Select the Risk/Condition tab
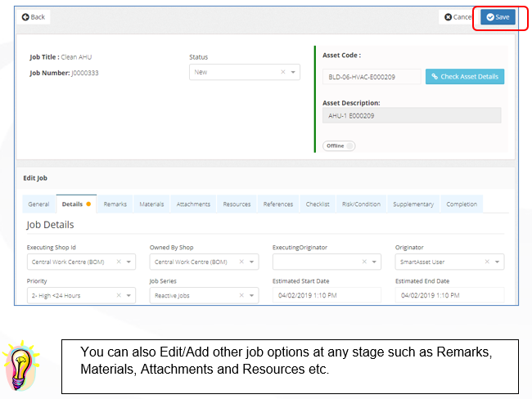Viewport: 532px width, 399px height. pyautogui.click(x=361, y=204)
